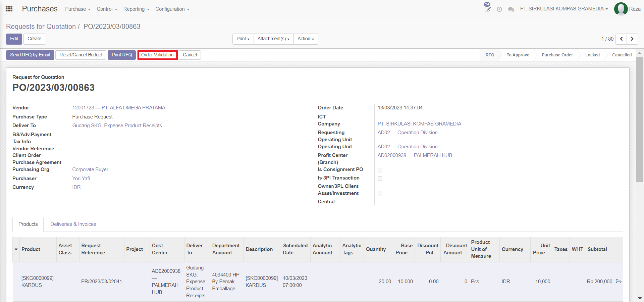Image resolution: width=644 pixels, height=302 pixels.
Task: Select the Purchase Order status stage
Action: tap(557, 55)
